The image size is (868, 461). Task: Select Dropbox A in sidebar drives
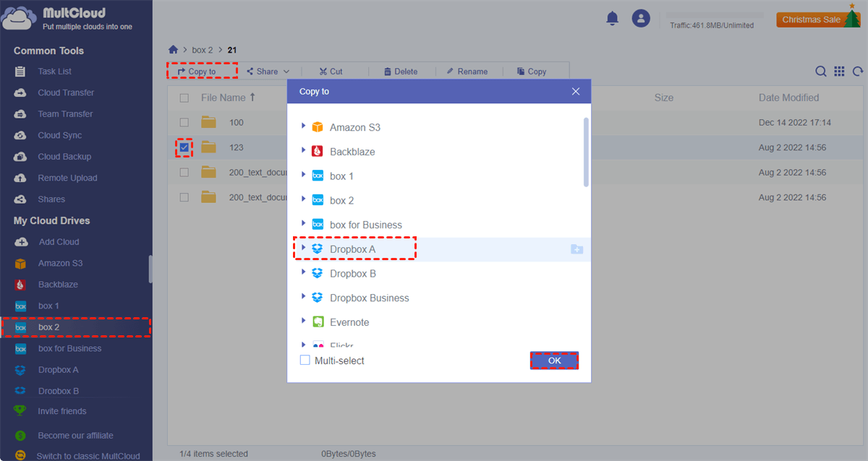point(59,370)
